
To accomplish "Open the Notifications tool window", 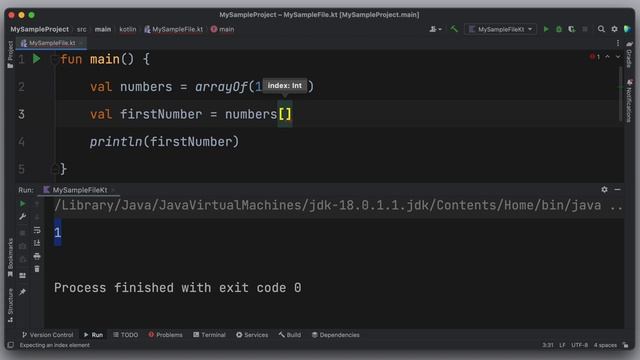I will (629, 100).
